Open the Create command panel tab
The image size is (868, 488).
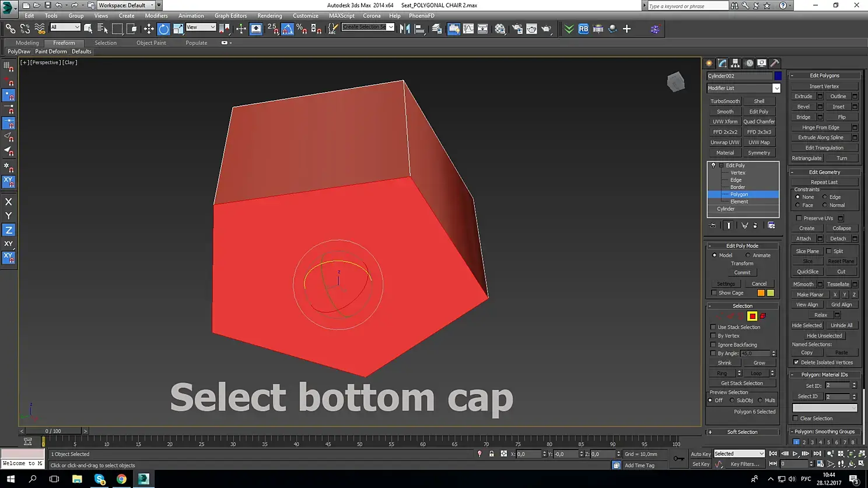click(x=709, y=63)
